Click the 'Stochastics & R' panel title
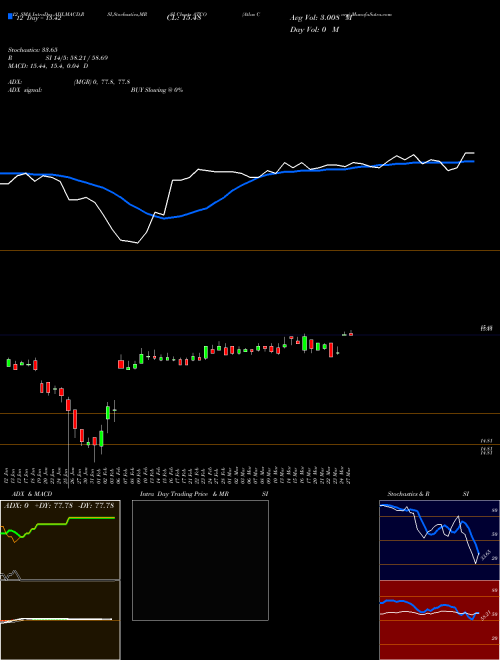500x660 pixels. (x=409, y=494)
